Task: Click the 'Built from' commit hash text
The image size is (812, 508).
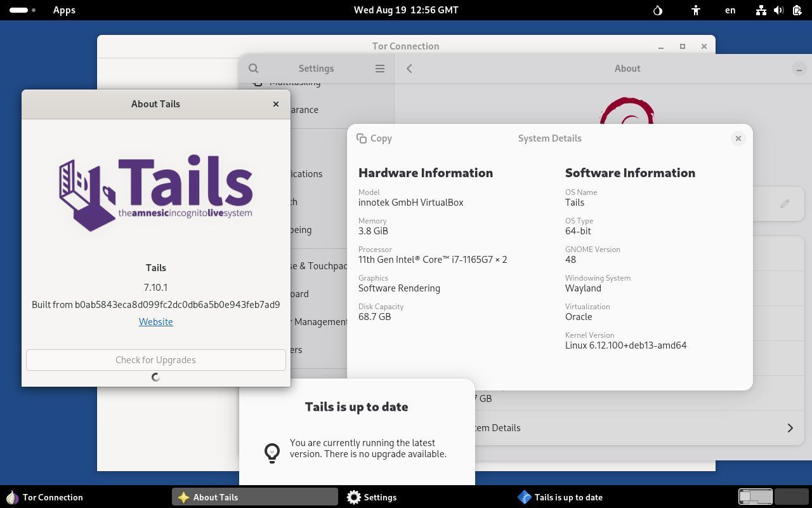Action: [x=156, y=305]
